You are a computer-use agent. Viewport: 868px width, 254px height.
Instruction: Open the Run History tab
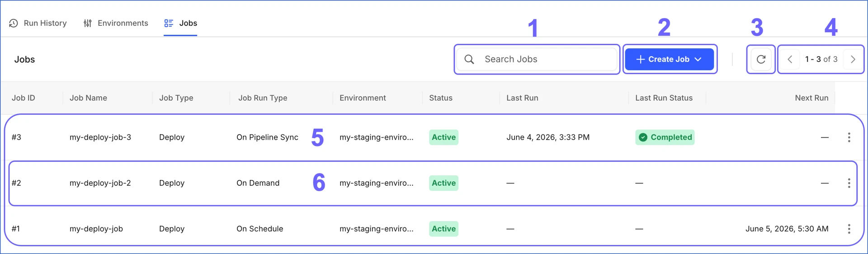coord(38,23)
